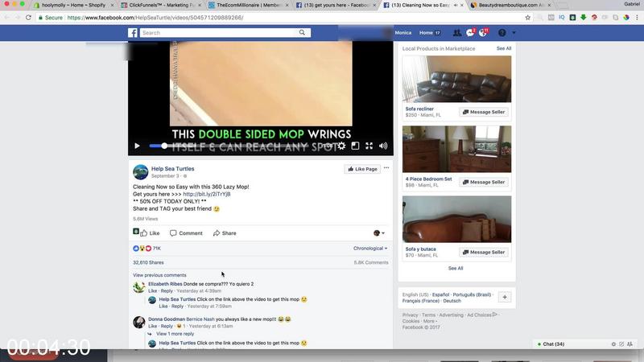Click the search magnifier icon
644x362 pixels.
pyautogui.click(x=302, y=32)
